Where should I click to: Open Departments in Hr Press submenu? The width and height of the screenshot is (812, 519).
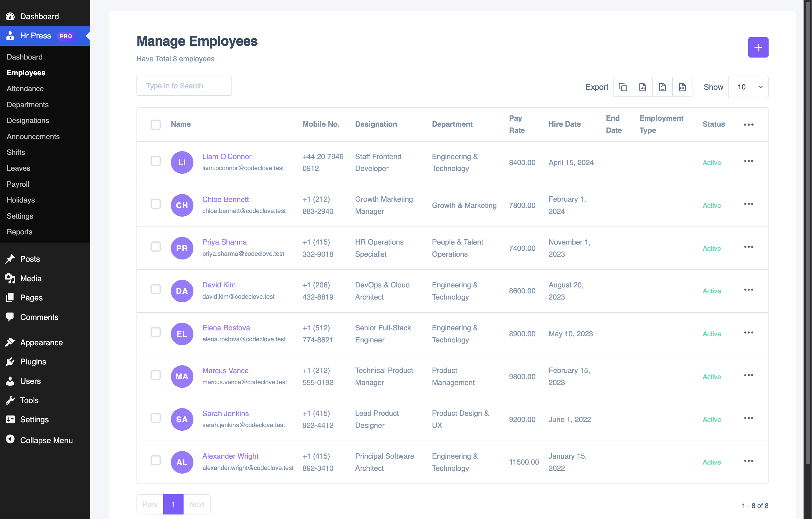click(x=28, y=105)
